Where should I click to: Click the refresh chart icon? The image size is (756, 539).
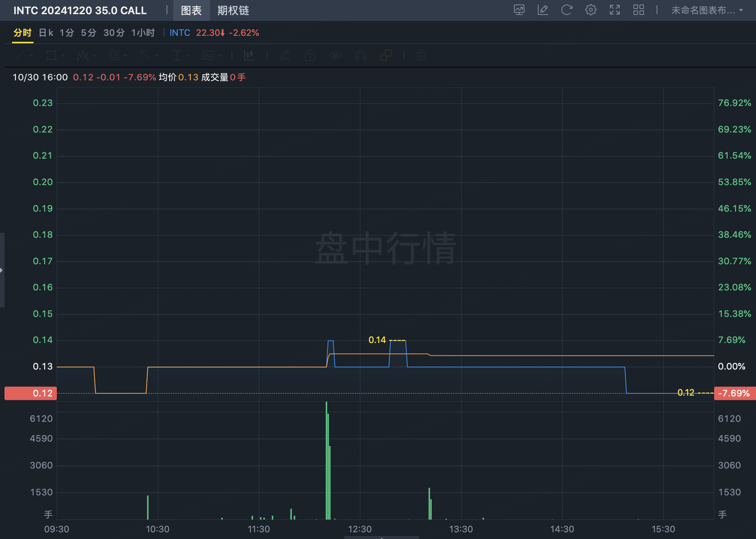pyautogui.click(x=567, y=10)
